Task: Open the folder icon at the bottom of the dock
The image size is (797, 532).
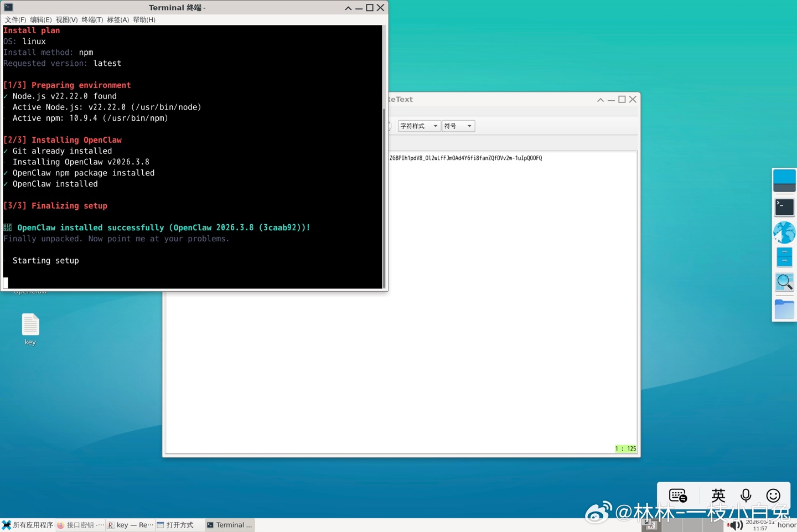Action: coord(784,309)
